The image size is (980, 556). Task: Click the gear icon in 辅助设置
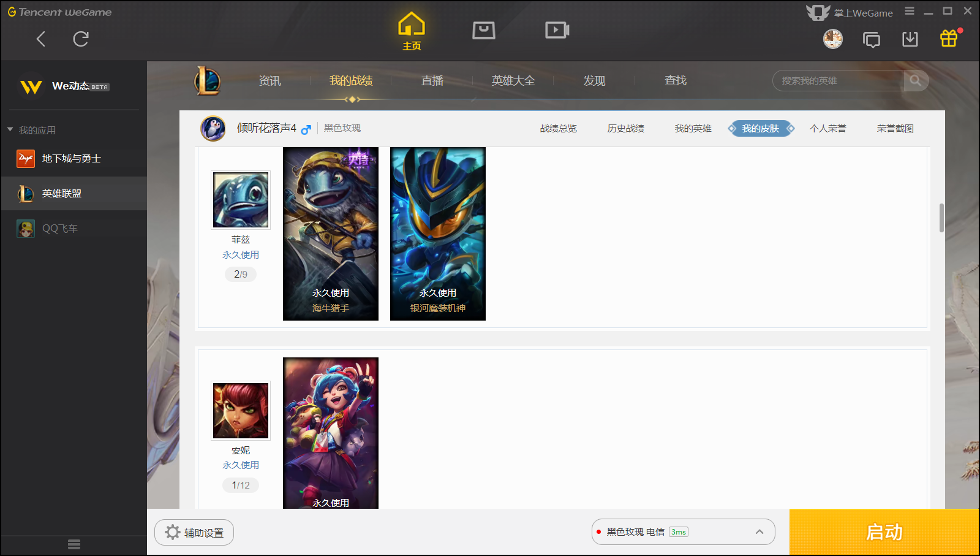coord(173,532)
